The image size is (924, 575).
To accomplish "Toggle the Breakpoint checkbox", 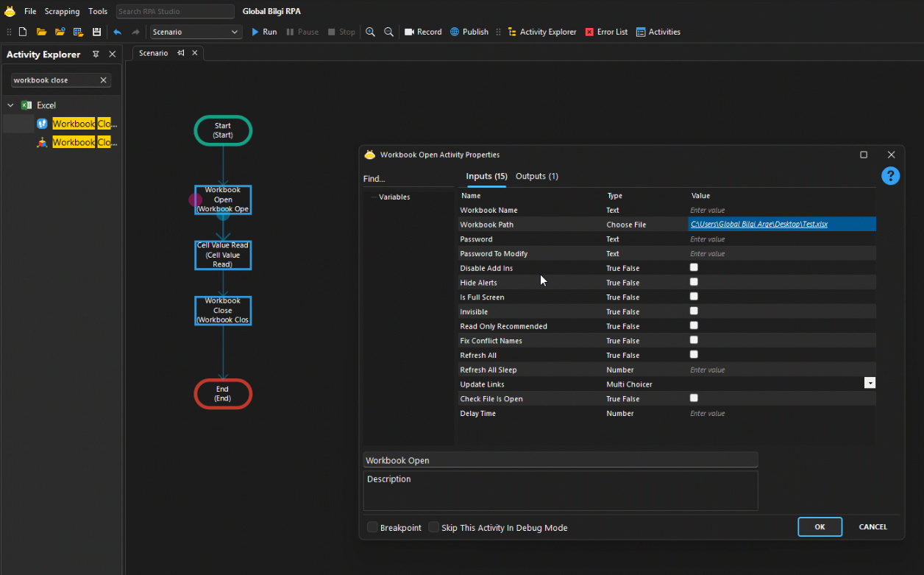I will tap(372, 527).
